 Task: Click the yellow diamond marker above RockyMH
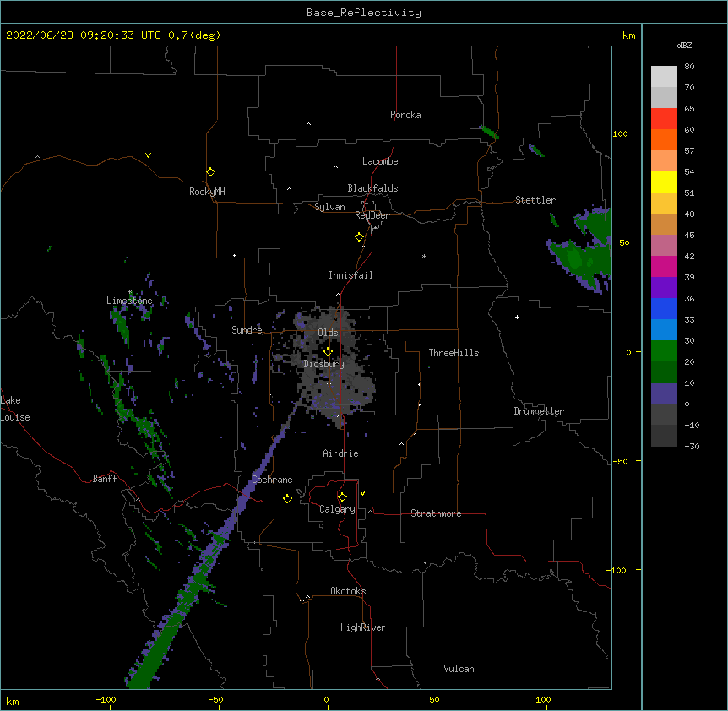[x=210, y=172]
